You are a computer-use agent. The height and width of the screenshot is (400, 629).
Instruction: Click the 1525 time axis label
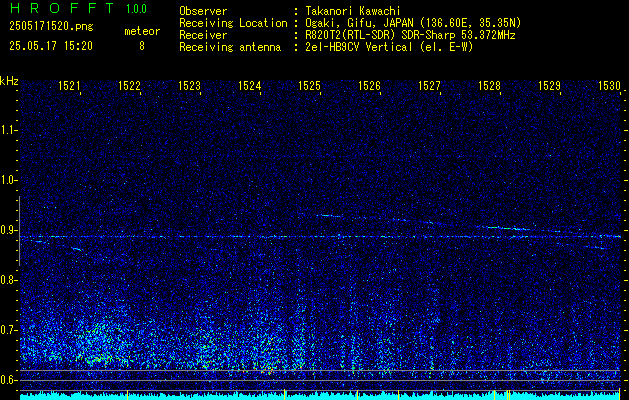click(x=310, y=85)
